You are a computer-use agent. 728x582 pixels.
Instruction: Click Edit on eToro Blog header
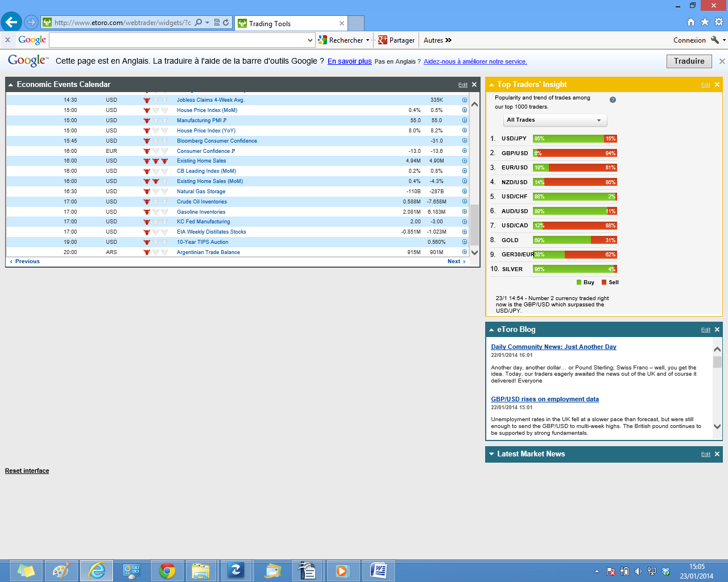[705, 330]
